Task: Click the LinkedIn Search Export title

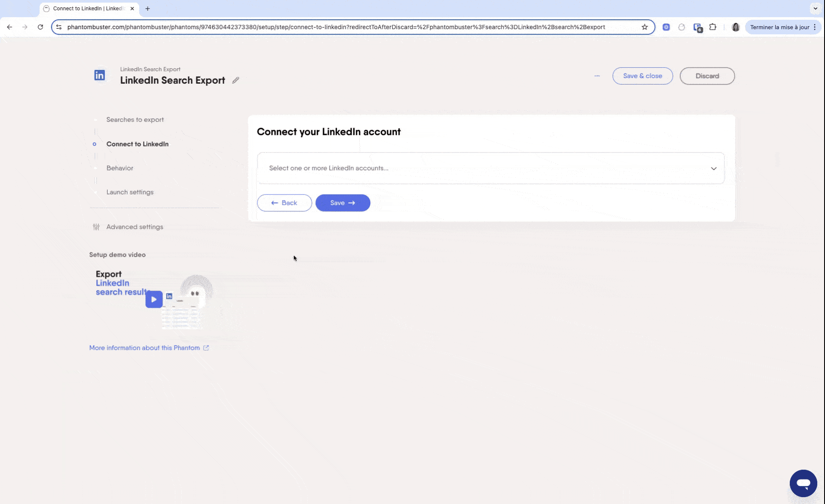Action: 172,80
